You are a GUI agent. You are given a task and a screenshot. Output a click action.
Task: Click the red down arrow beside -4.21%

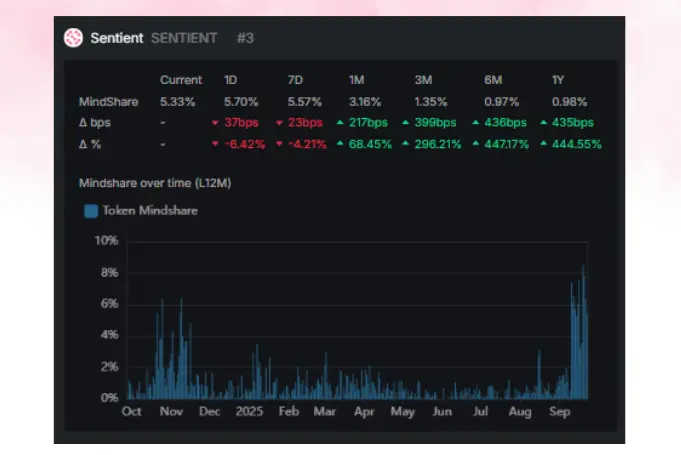(x=279, y=144)
